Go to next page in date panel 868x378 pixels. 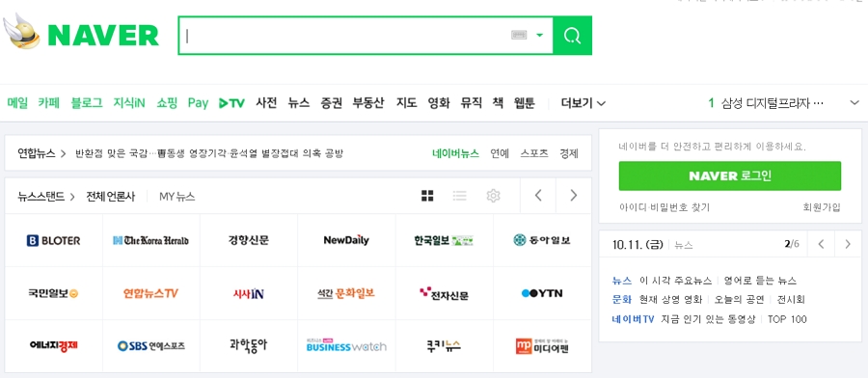(848, 244)
